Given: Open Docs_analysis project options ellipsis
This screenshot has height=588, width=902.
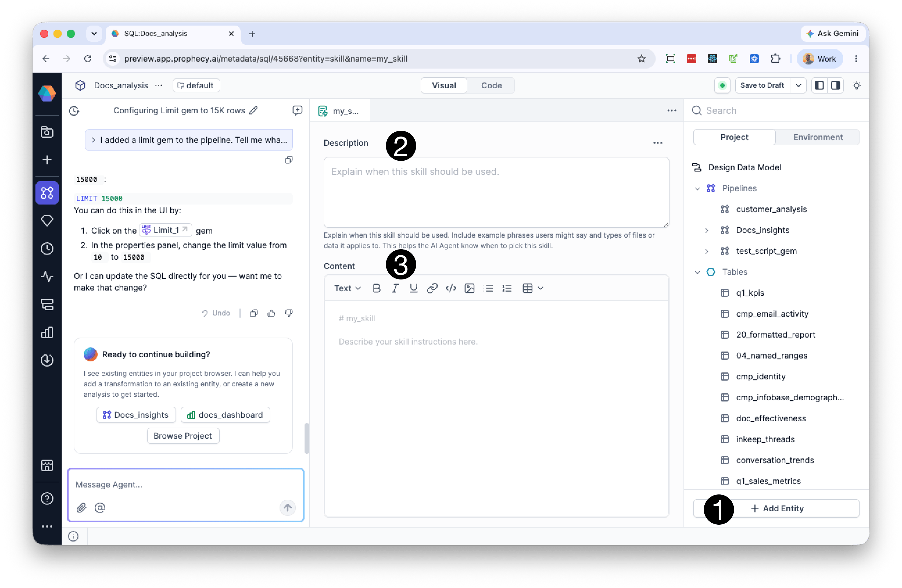Looking at the screenshot, I should point(159,85).
